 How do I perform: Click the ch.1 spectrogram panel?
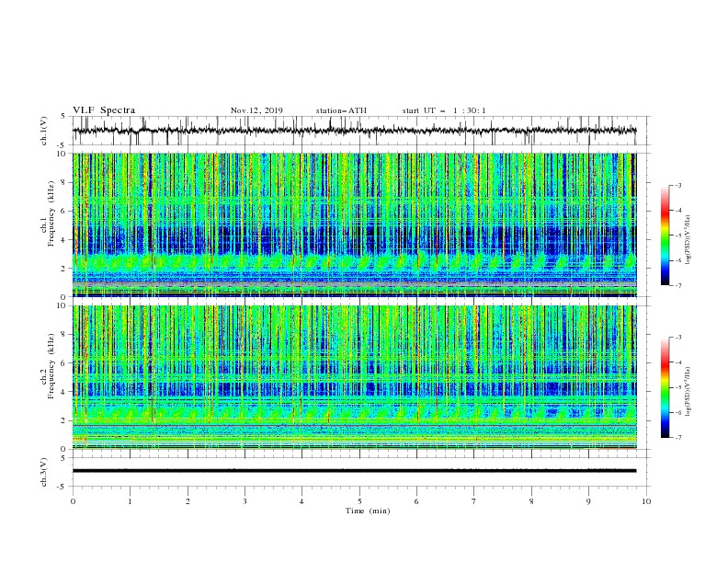pyautogui.click(x=355, y=224)
